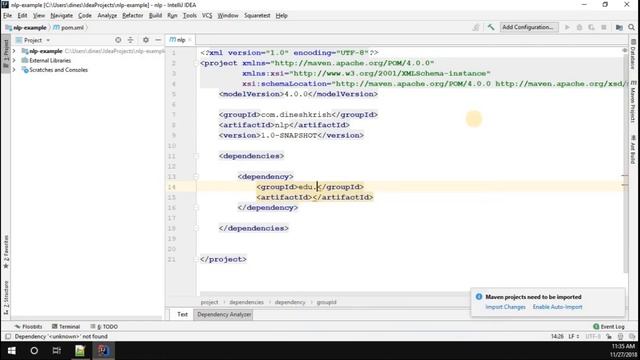This screenshot has width=640, height=360.
Task: Click the cursor position 14:26 in status bar
Action: tap(557, 337)
